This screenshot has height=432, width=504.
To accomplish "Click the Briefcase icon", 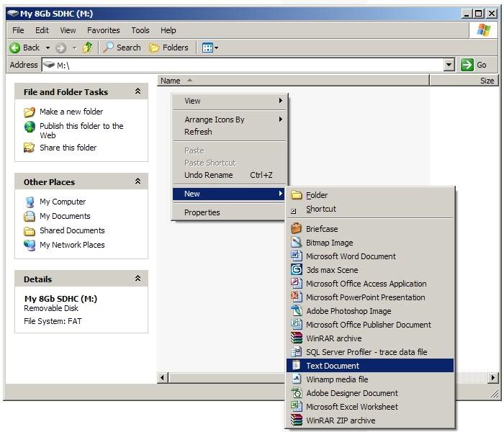I will click(297, 228).
